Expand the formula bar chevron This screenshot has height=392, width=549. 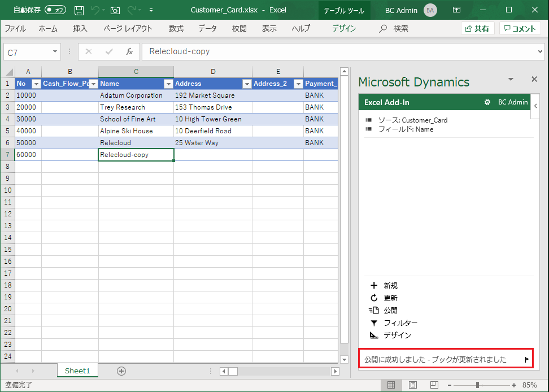click(x=541, y=51)
